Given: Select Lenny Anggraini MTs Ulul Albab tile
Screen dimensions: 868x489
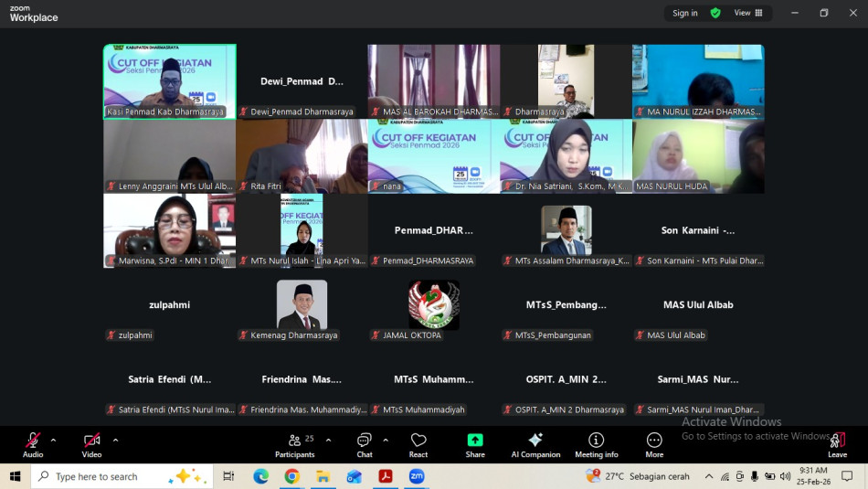Looking at the screenshot, I should [x=169, y=156].
